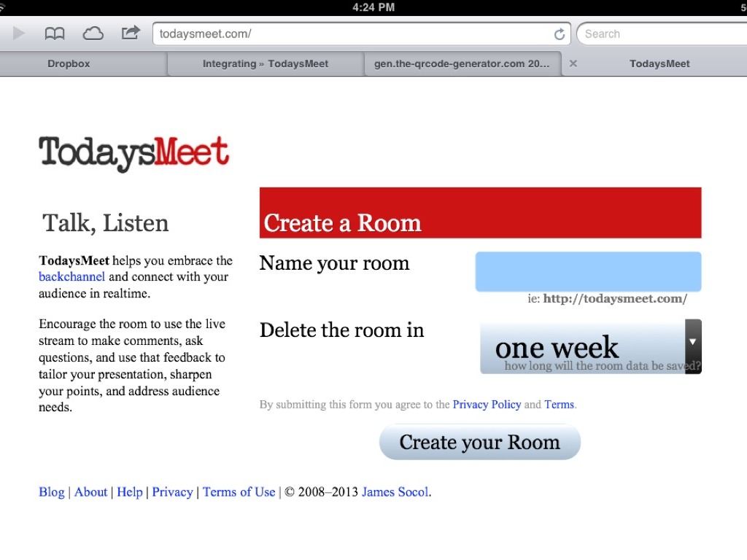Visit the Blog footer link
Screen dimensions: 747x560
click(51, 492)
